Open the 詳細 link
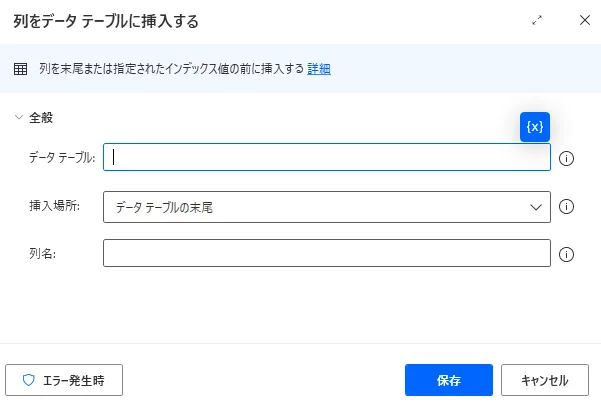 pyautogui.click(x=319, y=69)
